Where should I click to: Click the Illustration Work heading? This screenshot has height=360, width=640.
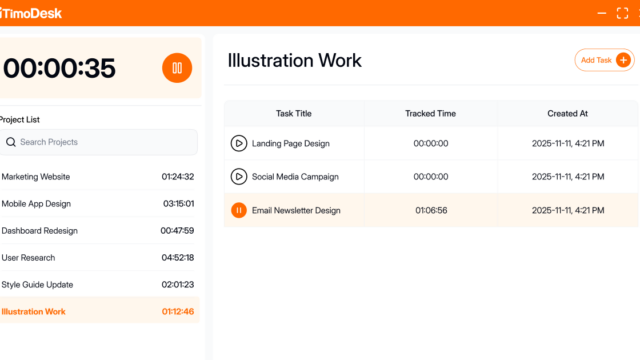coord(294,60)
